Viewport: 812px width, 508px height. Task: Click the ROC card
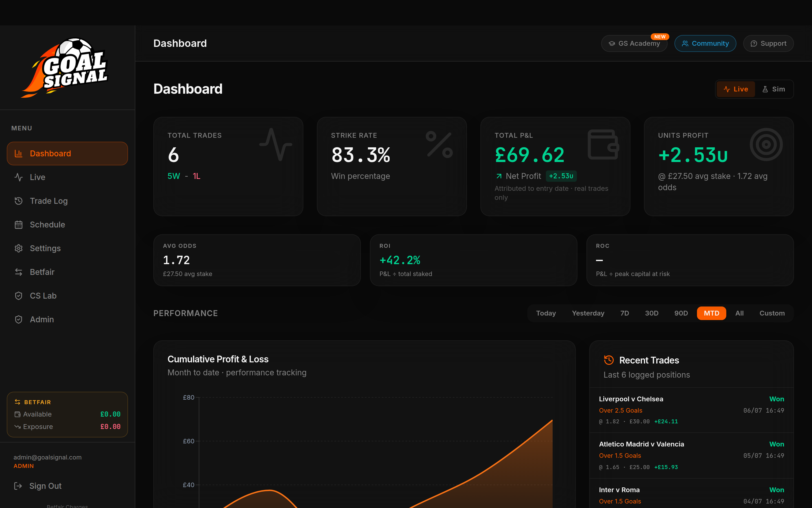tap(690, 260)
